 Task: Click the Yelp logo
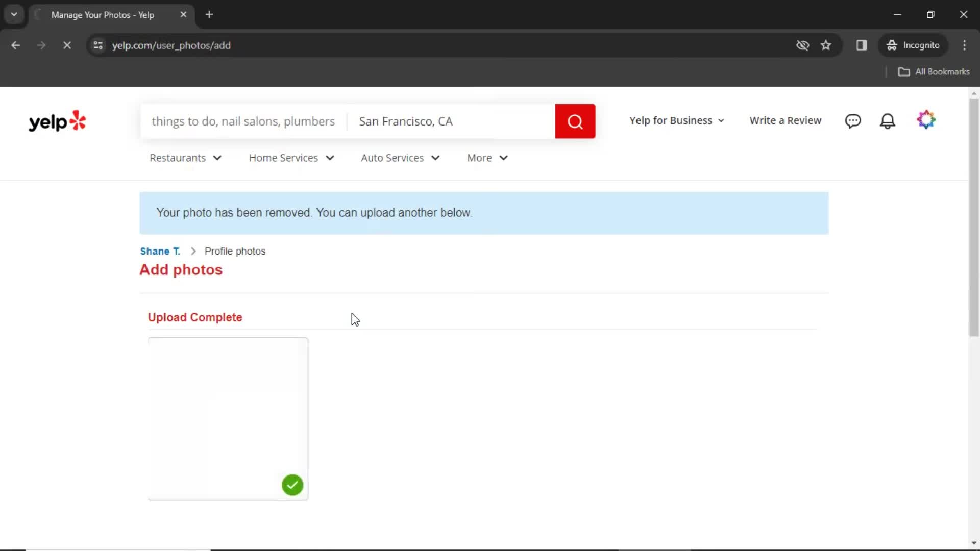pyautogui.click(x=57, y=121)
